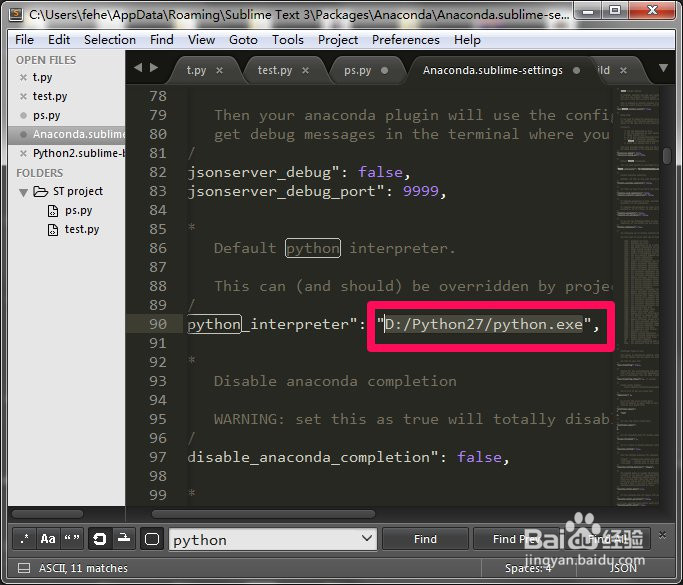Close the partially hidden last tab

tap(623, 70)
